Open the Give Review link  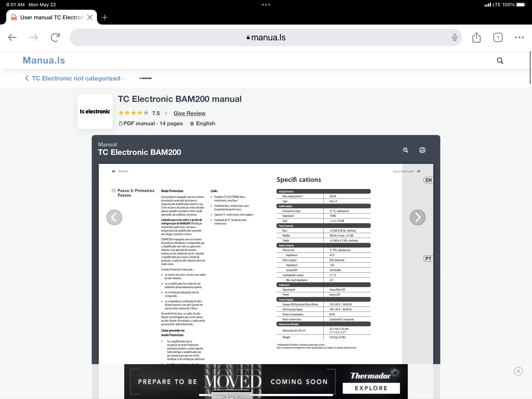[189, 113]
